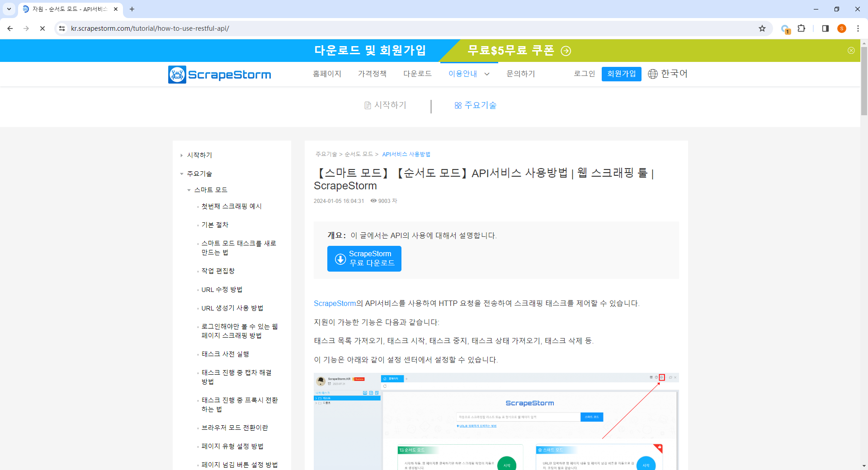Click the ScrapeStorm logo in the header

[x=220, y=75]
